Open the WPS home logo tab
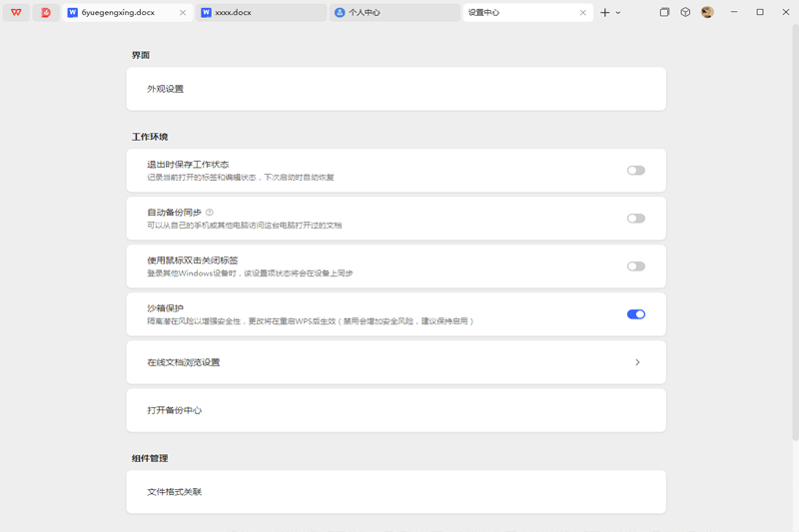Viewport: 799px width, 532px height. pyautogui.click(x=16, y=12)
